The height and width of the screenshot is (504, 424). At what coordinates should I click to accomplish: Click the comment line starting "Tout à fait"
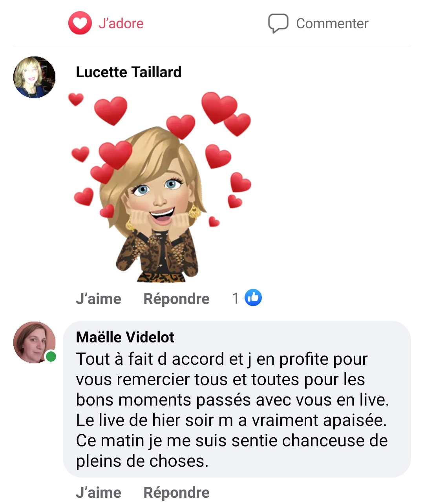[221, 359]
